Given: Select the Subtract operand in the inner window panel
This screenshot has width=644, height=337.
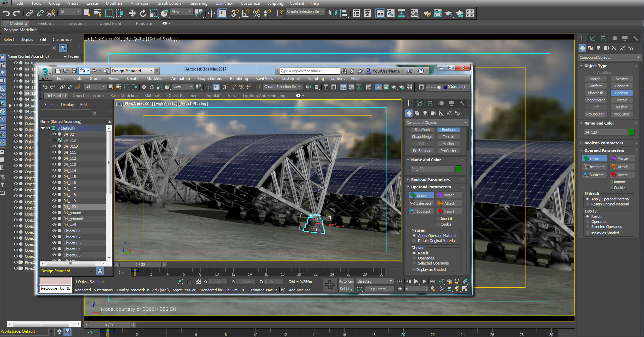Looking at the screenshot, I should pyautogui.click(x=421, y=211).
